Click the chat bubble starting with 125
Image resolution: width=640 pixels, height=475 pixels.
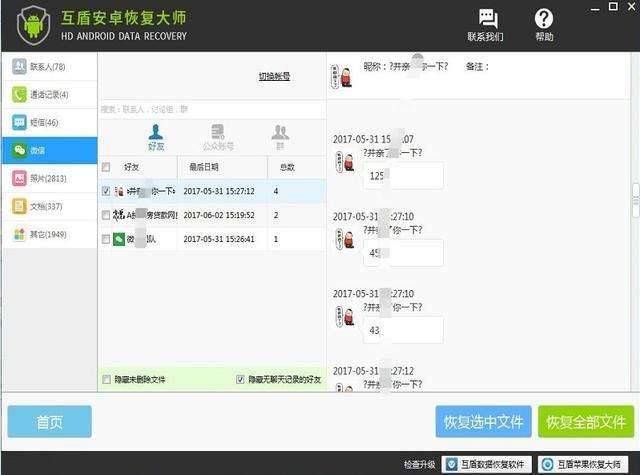(x=403, y=175)
